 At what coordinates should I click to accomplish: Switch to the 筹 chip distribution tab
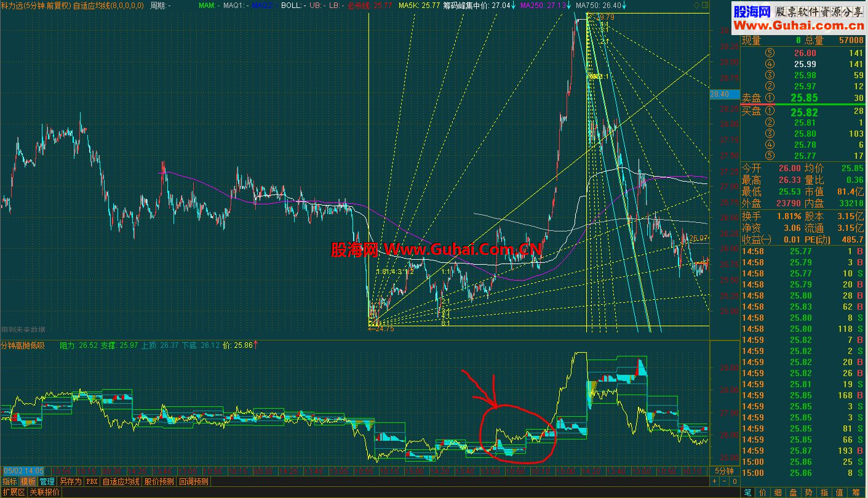(x=856, y=492)
